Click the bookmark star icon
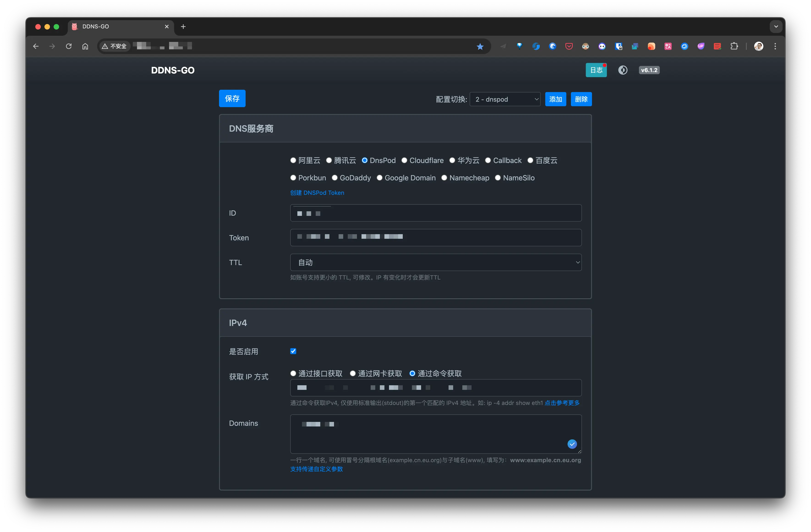The image size is (811, 532). click(x=480, y=46)
